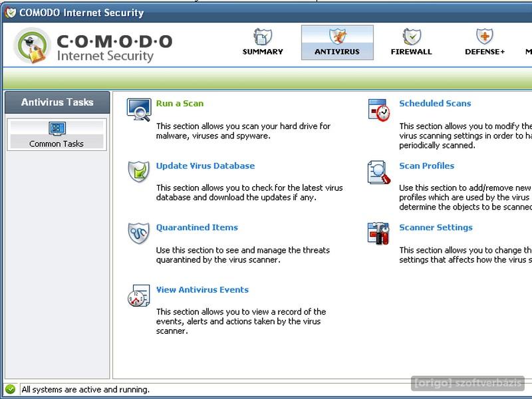This screenshot has width=532, height=399.
Task: Click the View Antivirus Events icon
Action: pos(138,295)
